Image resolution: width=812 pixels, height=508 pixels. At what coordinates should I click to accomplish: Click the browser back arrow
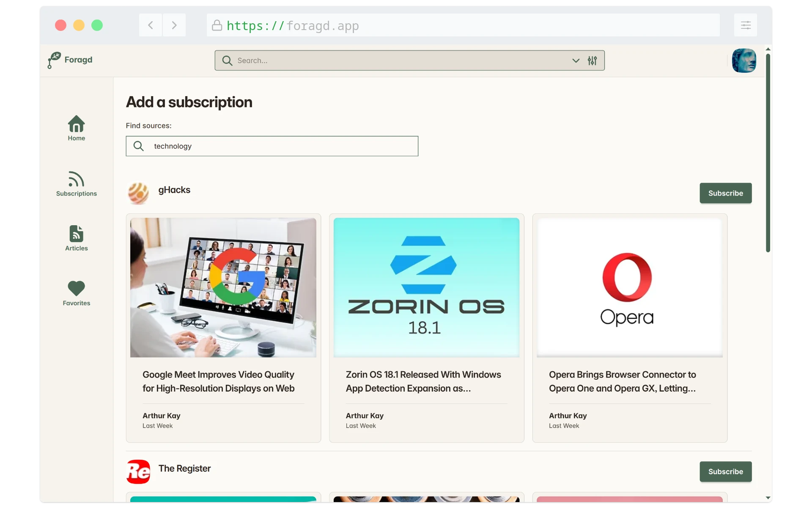pos(151,25)
